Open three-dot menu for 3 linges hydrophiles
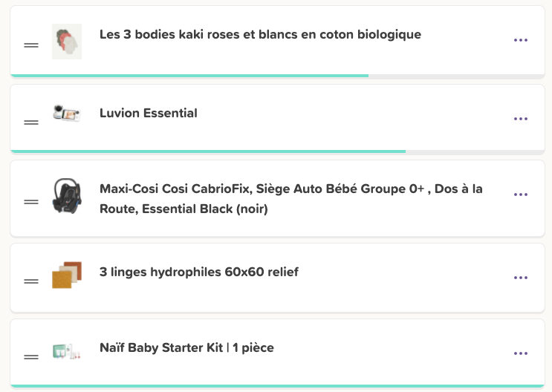 tap(520, 278)
